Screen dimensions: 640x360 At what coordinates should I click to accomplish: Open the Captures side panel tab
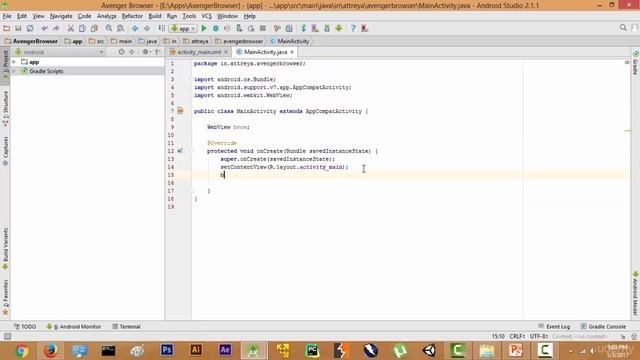click(5, 151)
